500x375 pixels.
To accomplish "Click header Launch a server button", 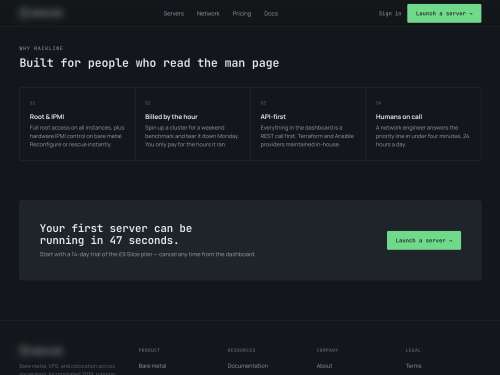I will pos(444,14).
